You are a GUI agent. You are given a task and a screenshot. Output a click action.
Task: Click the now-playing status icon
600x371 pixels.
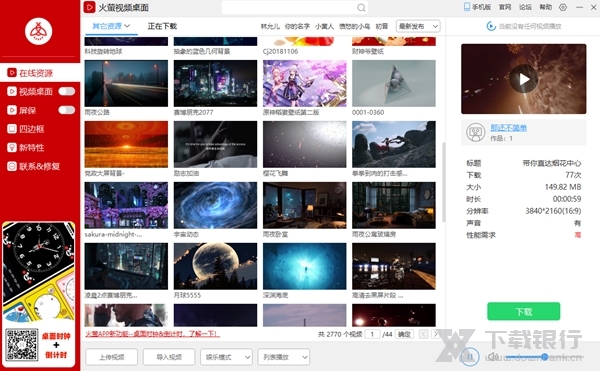(491, 26)
